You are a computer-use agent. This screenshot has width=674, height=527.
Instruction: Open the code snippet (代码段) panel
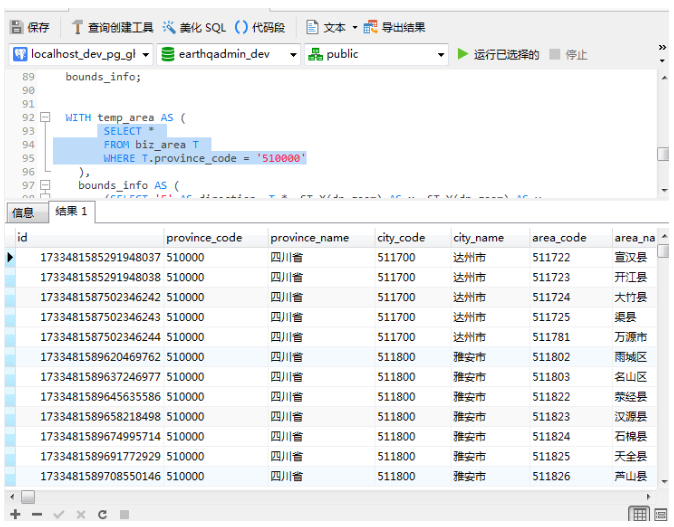(x=260, y=28)
